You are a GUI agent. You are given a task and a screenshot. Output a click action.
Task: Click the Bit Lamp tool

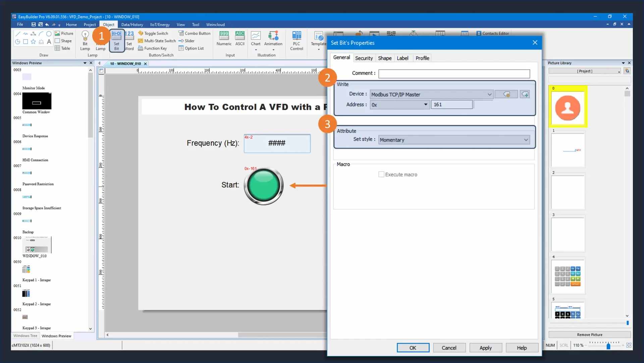85,40
